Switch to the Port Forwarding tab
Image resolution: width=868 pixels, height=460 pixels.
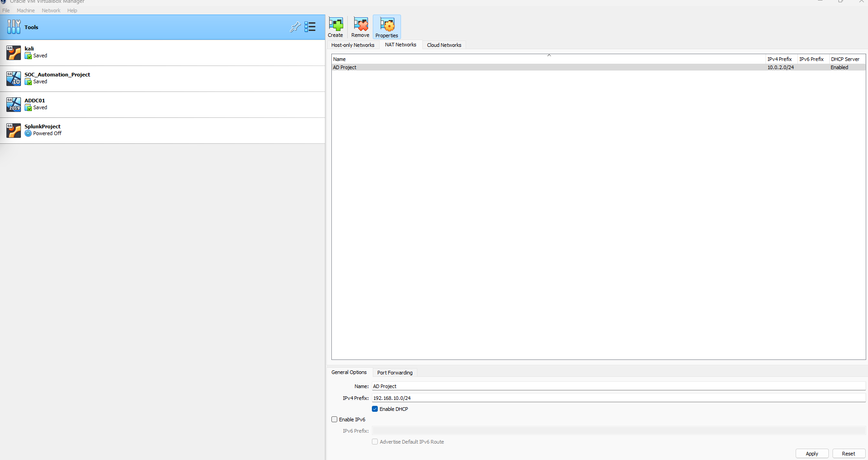click(x=395, y=373)
